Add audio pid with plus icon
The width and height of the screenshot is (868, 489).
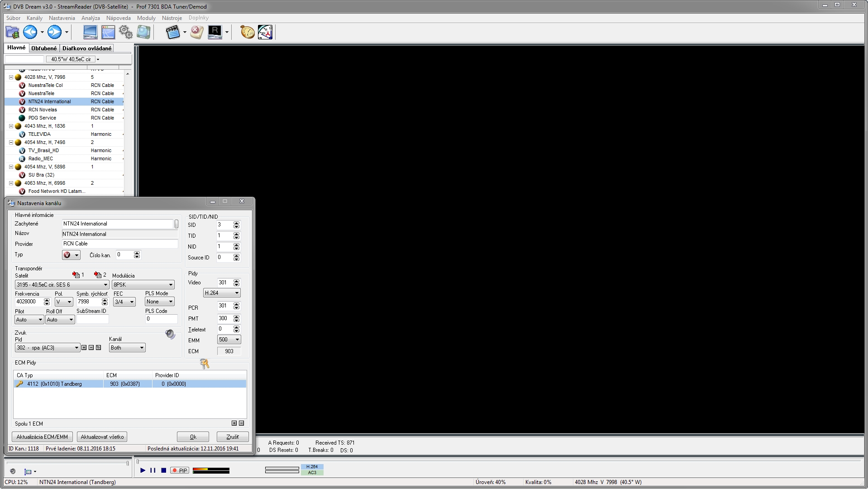coord(84,348)
